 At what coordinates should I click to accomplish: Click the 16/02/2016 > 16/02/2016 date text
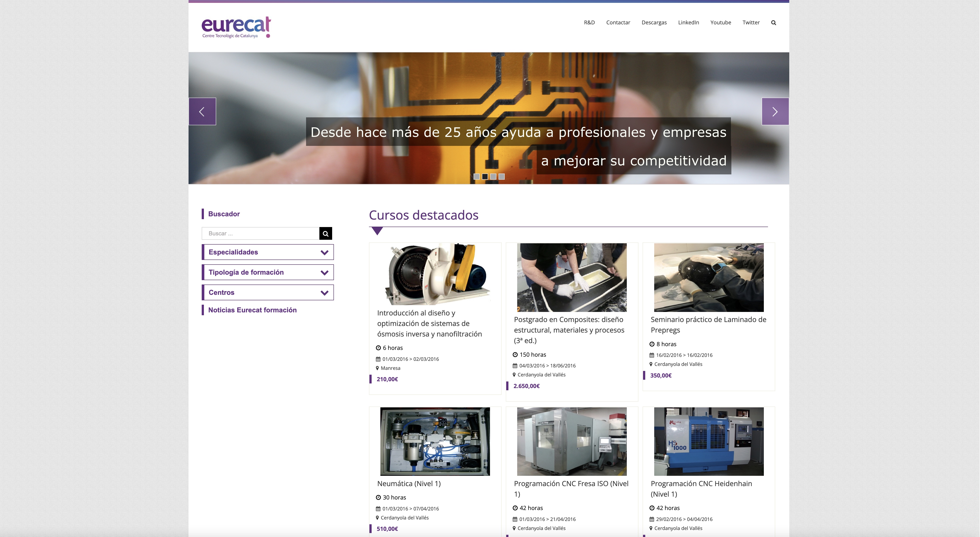point(684,355)
